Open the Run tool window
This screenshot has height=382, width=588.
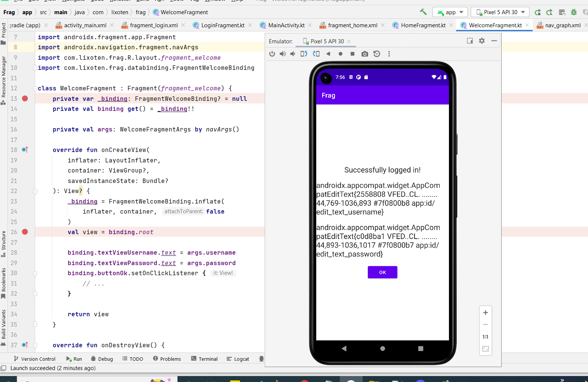[74, 359]
